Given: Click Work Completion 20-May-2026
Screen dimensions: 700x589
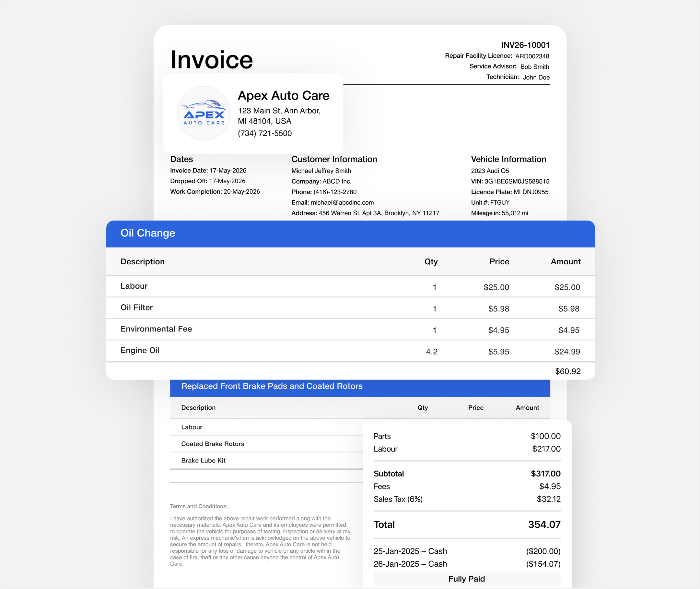Looking at the screenshot, I should coord(215,192).
